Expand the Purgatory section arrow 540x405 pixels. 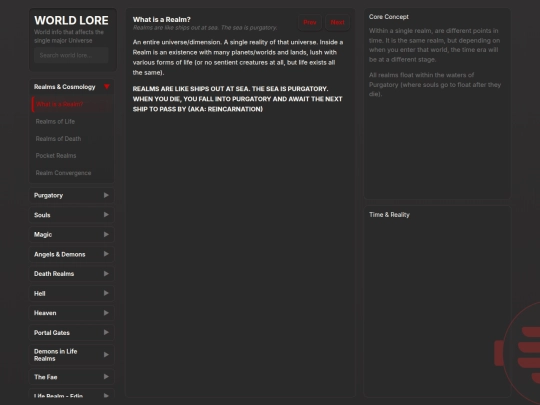tap(106, 195)
